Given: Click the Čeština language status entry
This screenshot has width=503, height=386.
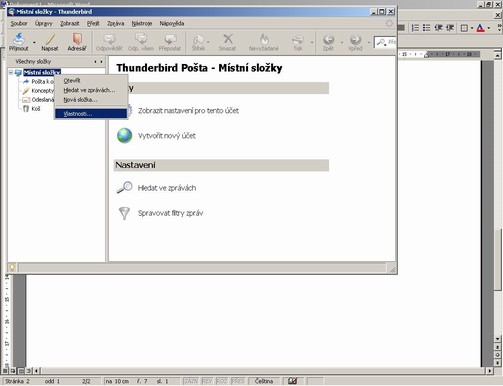Looking at the screenshot, I should [x=264, y=381].
